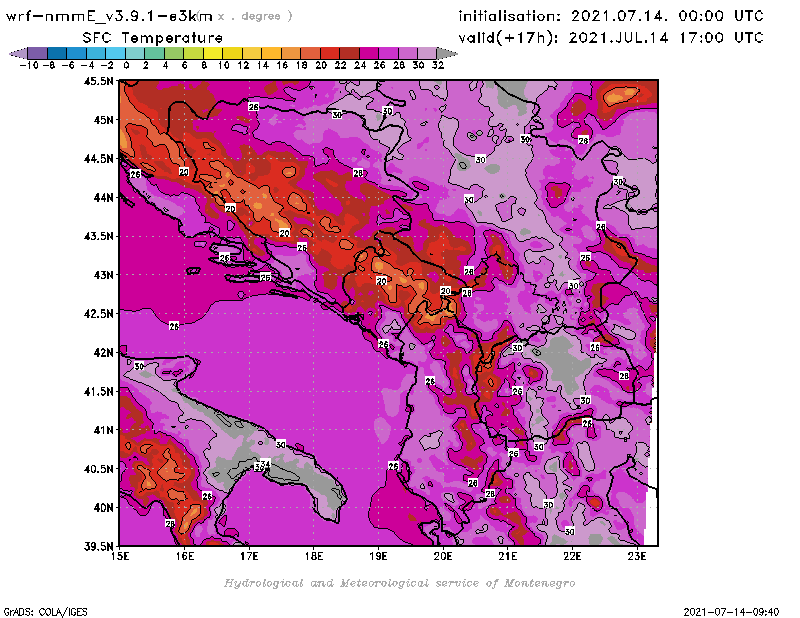The width and height of the screenshot is (800, 618).
Task: Select the legend swatch between -8 and -6
Action: point(57,54)
